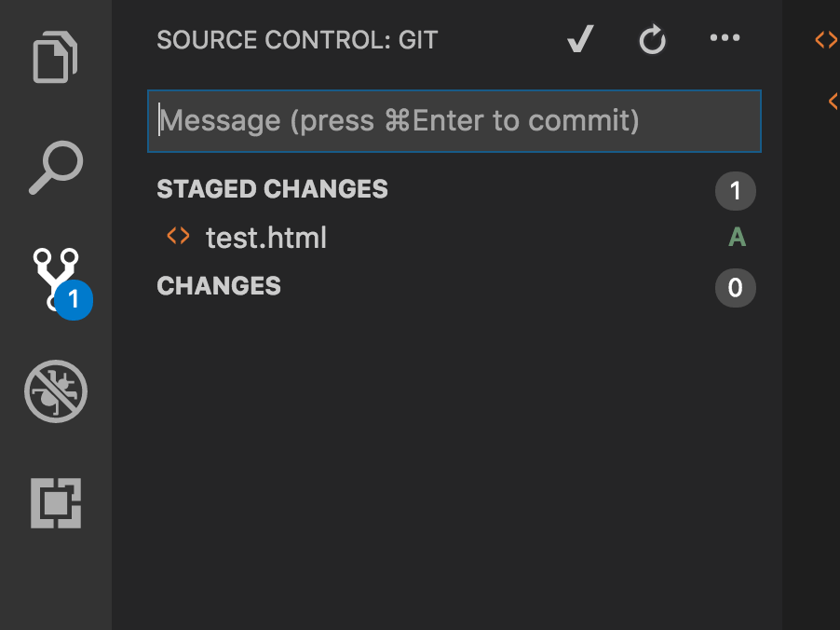Click the SOURCE CONTROL: GIT panel title

click(x=297, y=40)
